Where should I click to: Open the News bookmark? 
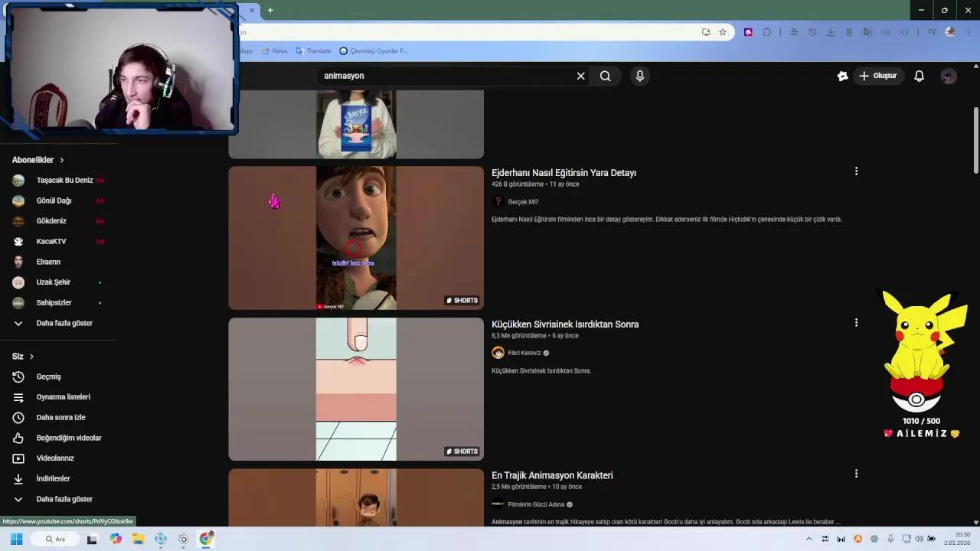point(274,51)
